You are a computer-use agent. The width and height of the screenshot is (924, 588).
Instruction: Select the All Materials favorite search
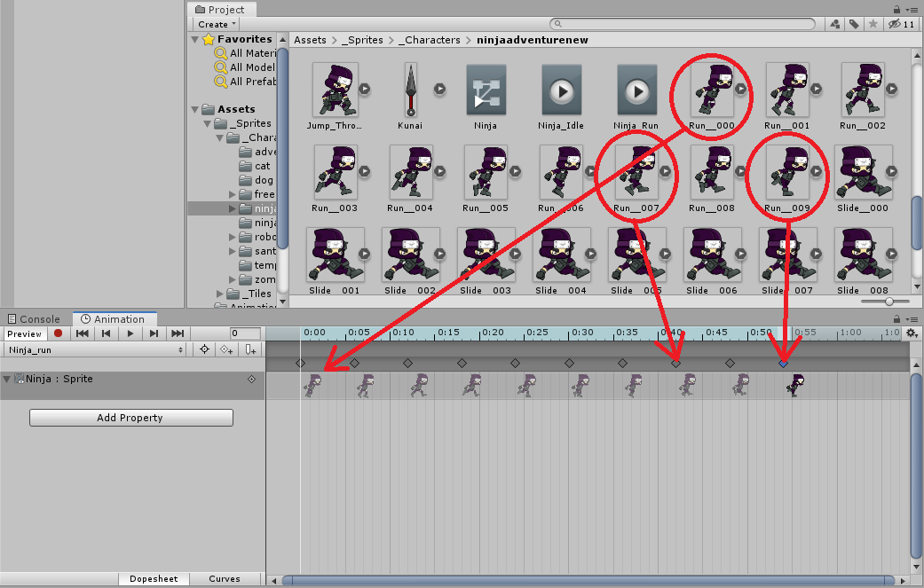point(246,53)
